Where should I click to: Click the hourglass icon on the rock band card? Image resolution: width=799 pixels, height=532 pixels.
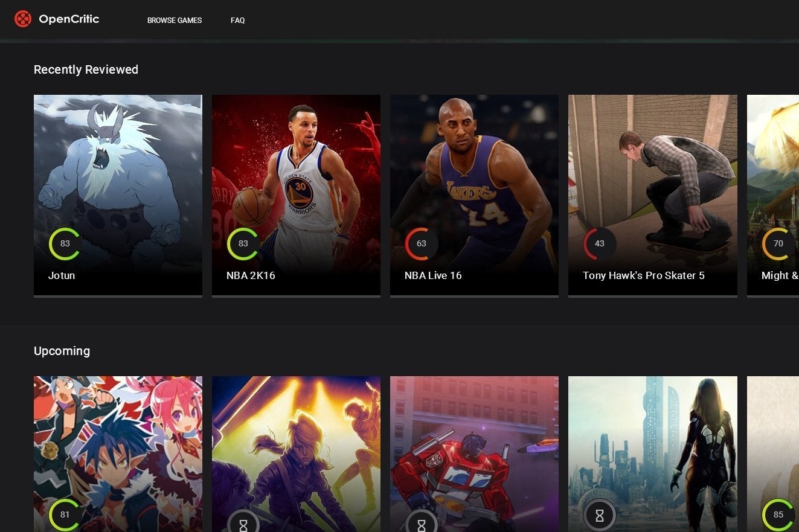[x=243, y=520]
